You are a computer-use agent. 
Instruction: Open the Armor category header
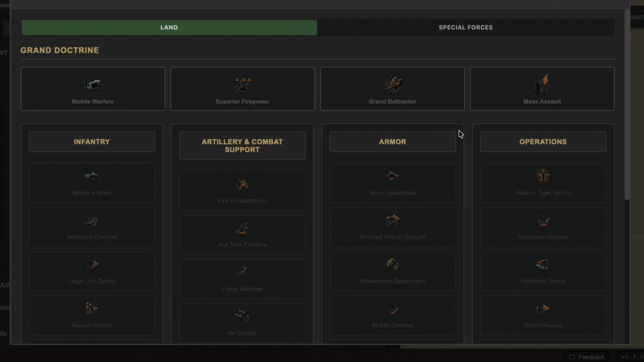tap(392, 142)
